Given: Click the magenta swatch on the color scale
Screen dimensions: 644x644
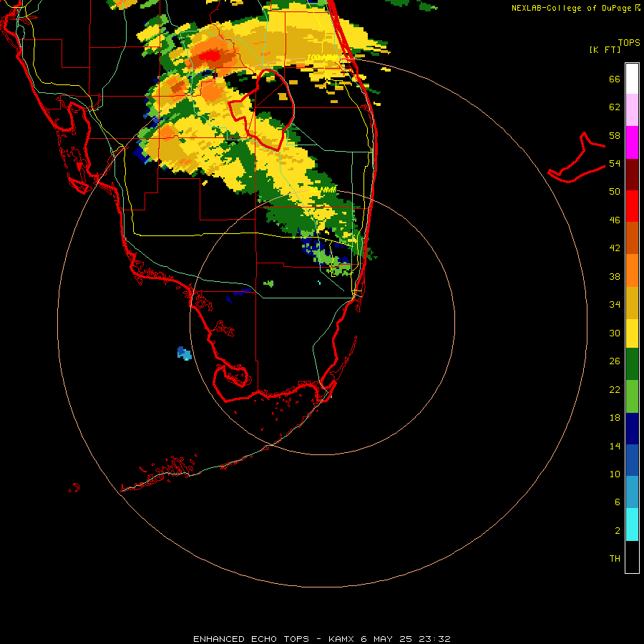Looking at the screenshot, I should coord(632,142).
